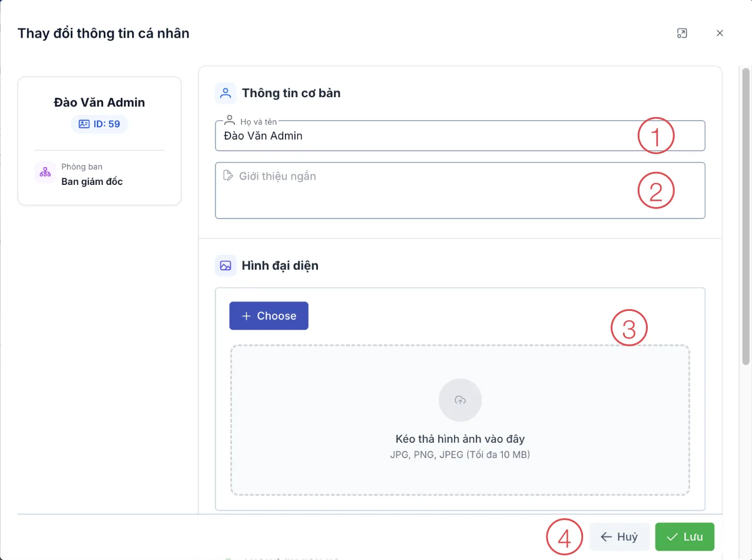Click the Thay đổi thông tin cá nhân title
Screen dimensions: 752x560
coord(104,33)
